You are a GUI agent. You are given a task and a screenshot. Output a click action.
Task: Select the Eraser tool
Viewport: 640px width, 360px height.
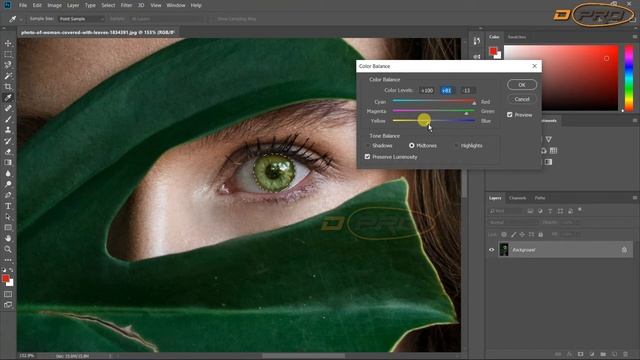point(8,151)
